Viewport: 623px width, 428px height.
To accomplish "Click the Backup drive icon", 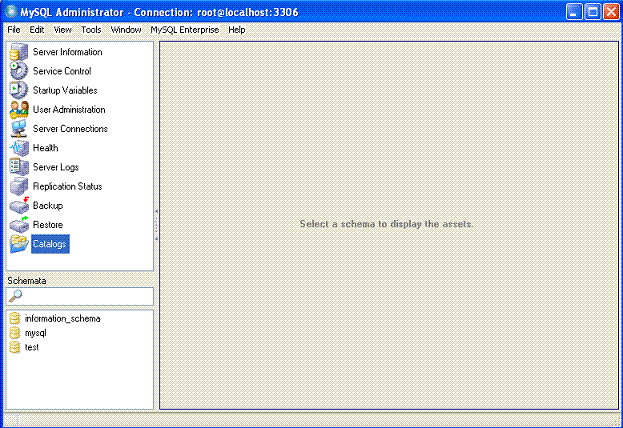I will (19, 205).
